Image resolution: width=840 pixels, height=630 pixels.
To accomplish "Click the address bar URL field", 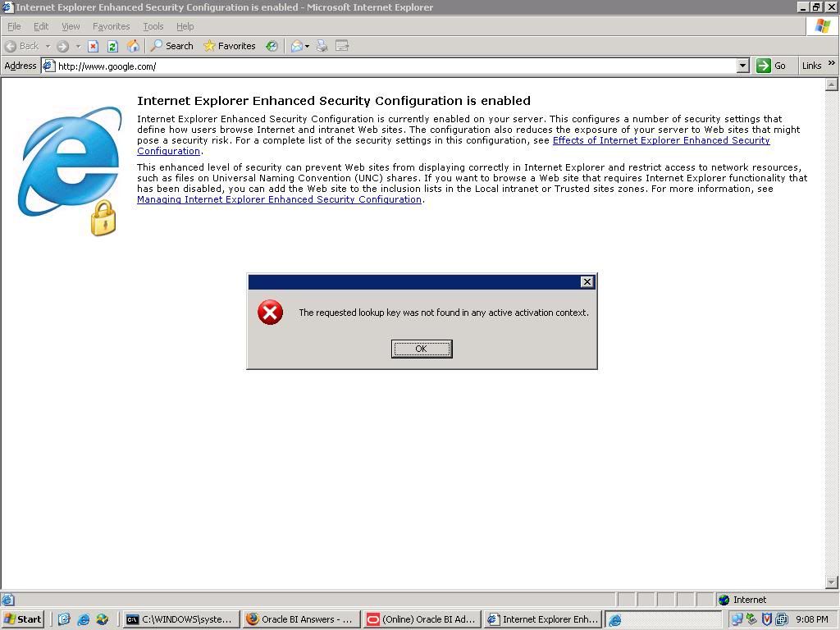I will pos(396,66).
